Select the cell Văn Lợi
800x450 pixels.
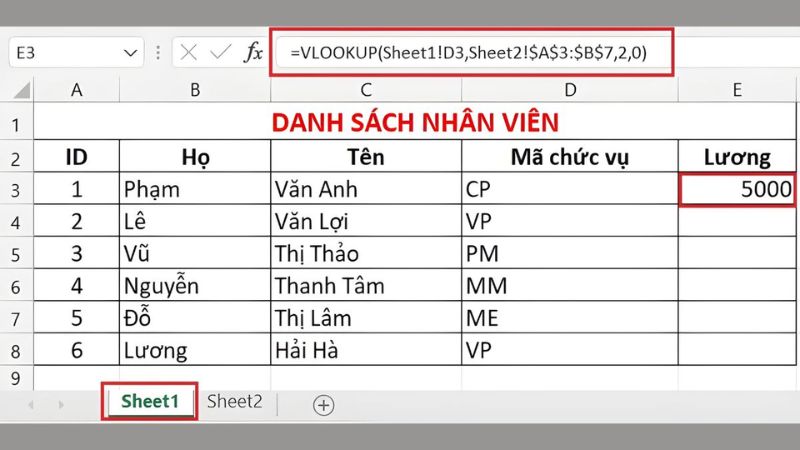[366, 221]
